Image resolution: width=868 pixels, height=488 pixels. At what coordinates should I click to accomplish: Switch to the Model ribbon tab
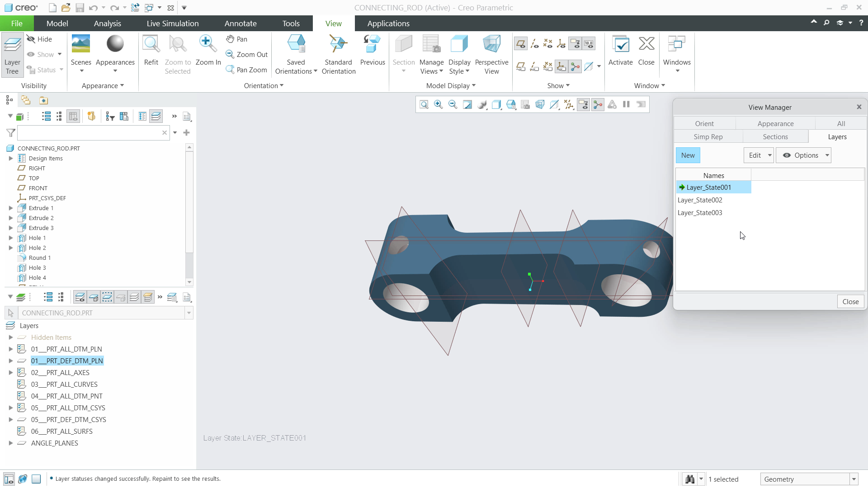57,23
